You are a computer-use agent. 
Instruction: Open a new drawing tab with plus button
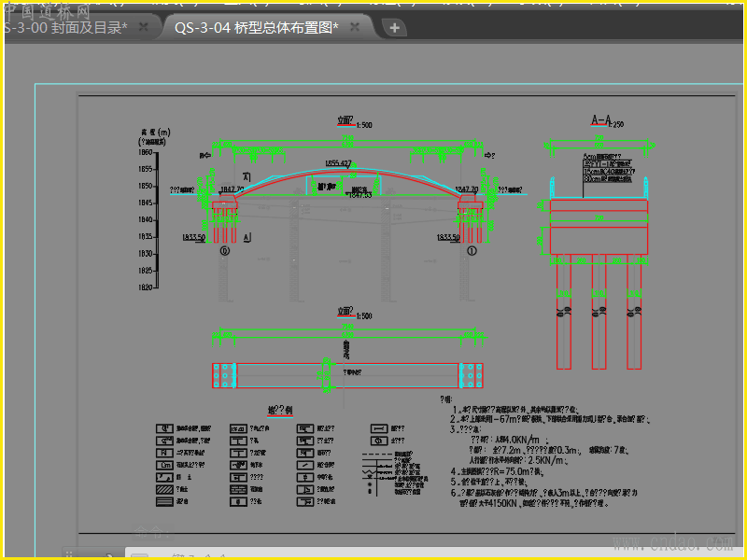394,28
